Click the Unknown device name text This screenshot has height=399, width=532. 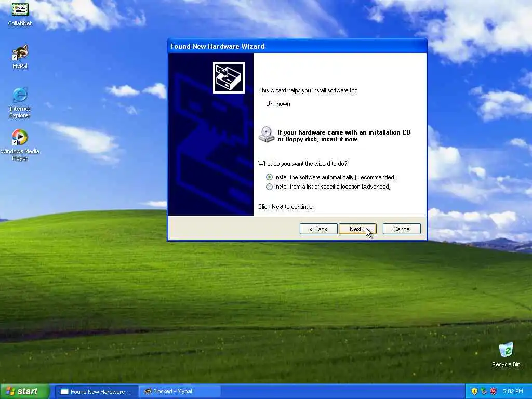point(278,104)
